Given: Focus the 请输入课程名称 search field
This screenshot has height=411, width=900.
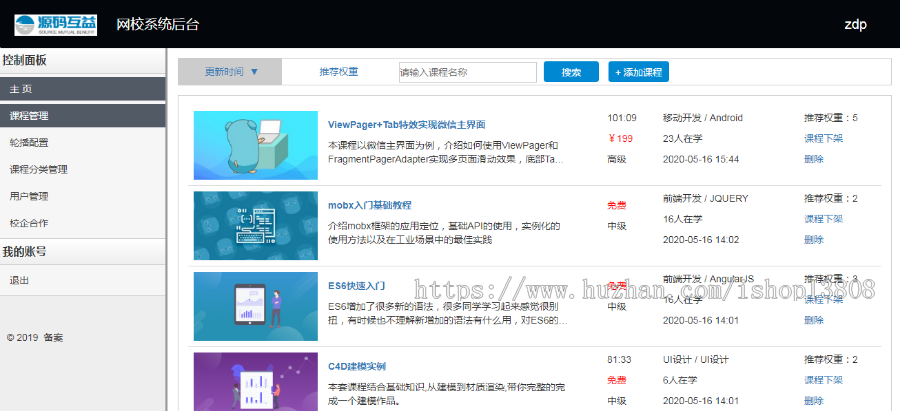Looking at the screenshot, I should (468, 72).
